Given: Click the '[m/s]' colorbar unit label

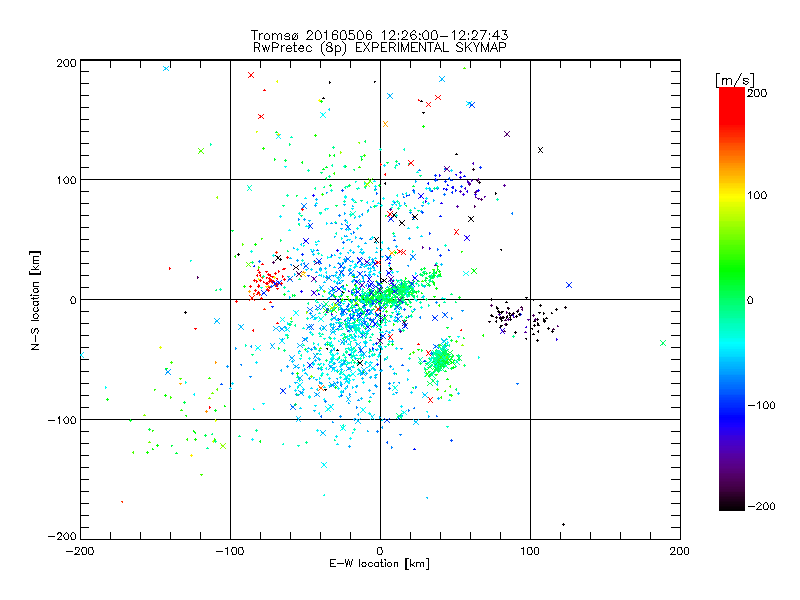Looking at the screenshot, I should click(735, 80).
